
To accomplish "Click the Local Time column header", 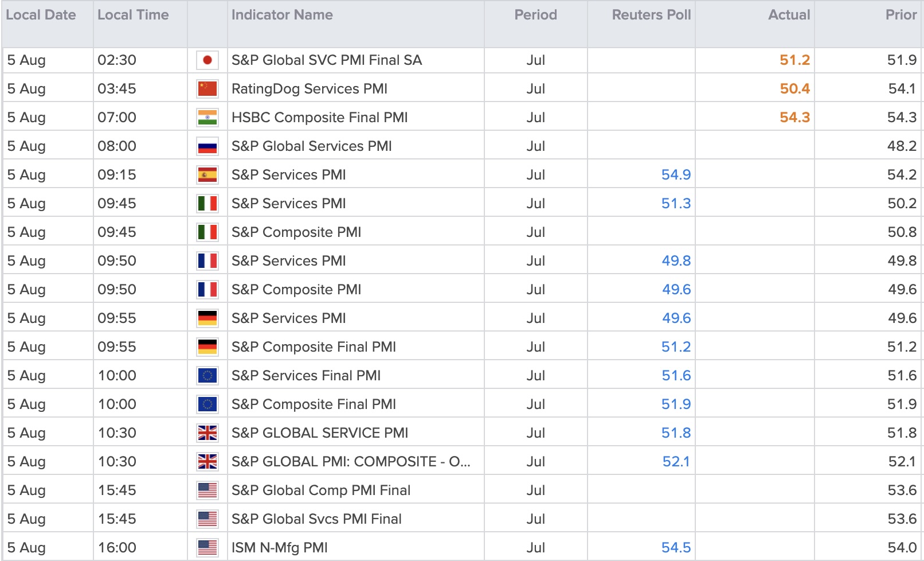I will click(x=133, y=15).
